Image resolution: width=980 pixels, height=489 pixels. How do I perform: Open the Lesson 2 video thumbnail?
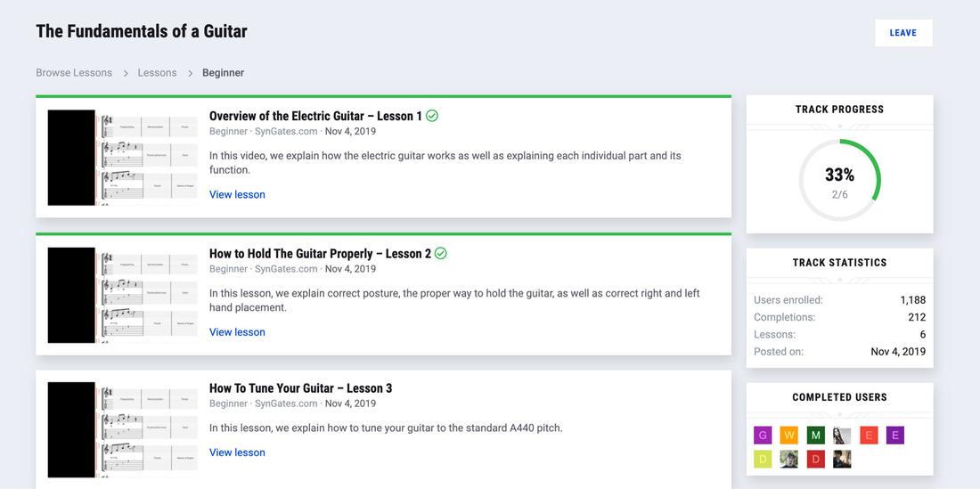coord(123,296)
